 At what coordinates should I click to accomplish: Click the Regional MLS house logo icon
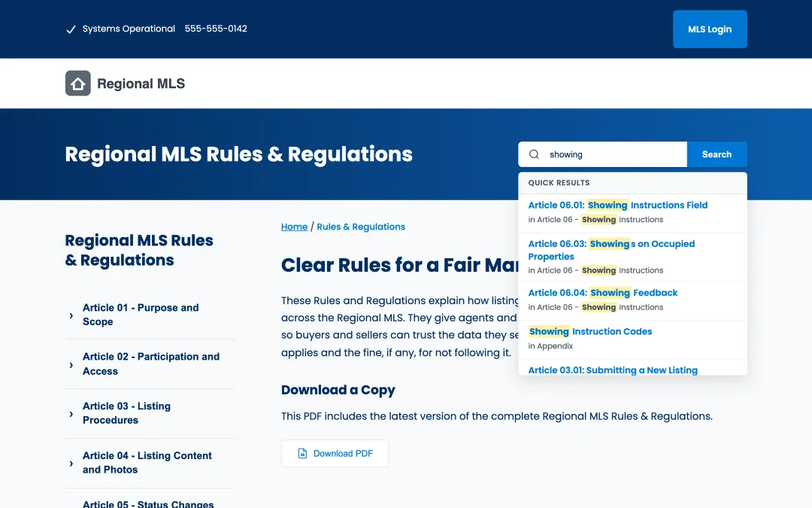[77, 84]
